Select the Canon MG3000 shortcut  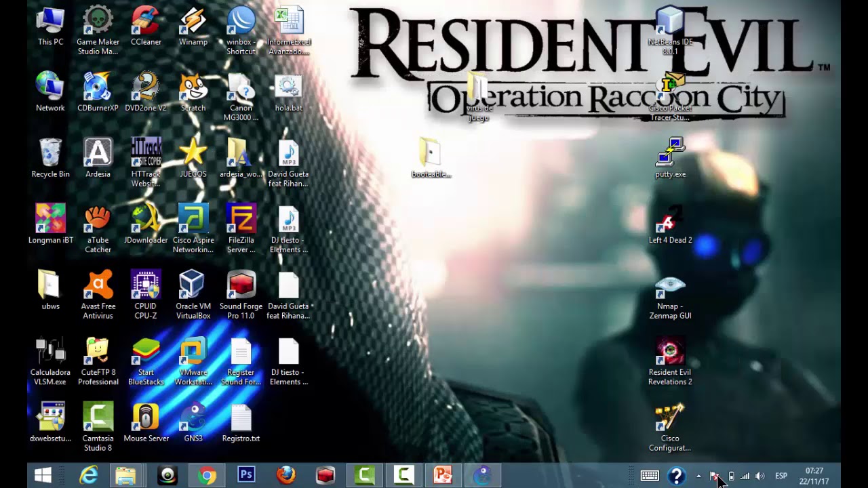[x=241, y=97]
